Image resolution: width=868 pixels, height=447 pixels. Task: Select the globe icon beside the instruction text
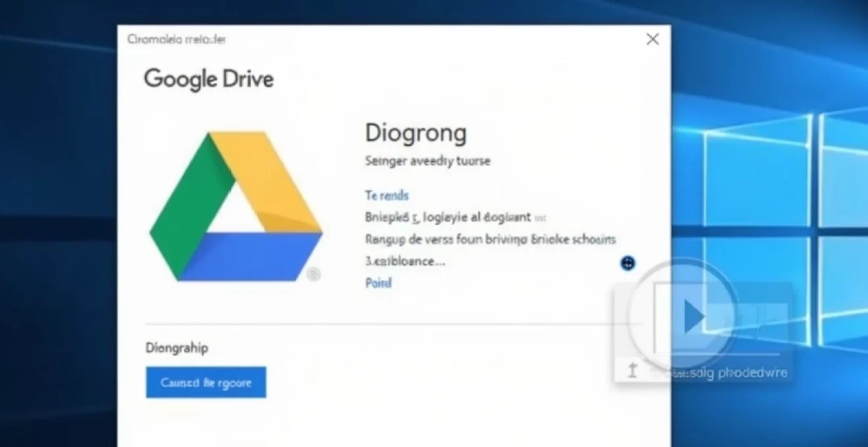[x=627, y=263]
